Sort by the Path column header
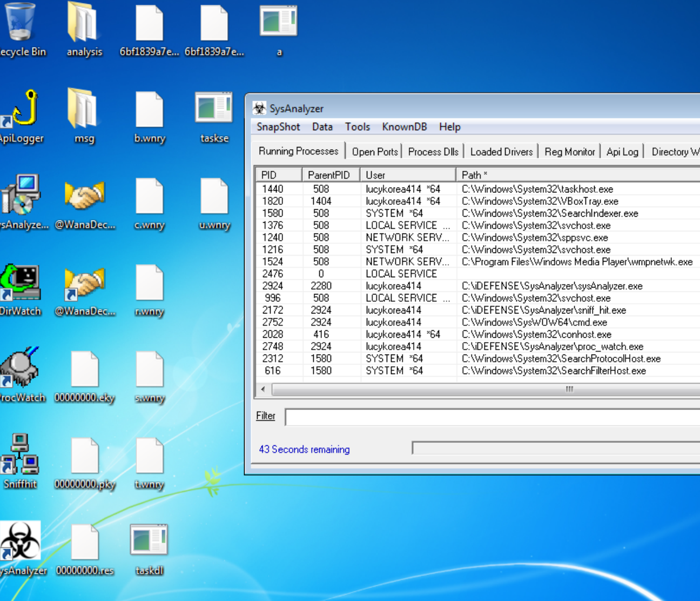This screenshot has width=700, height=601. (x=578, y=175)
